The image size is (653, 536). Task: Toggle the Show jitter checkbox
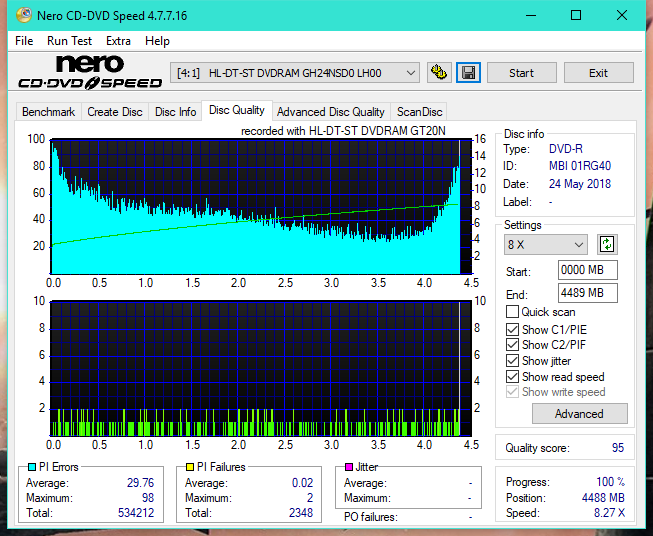pos(512,361)
